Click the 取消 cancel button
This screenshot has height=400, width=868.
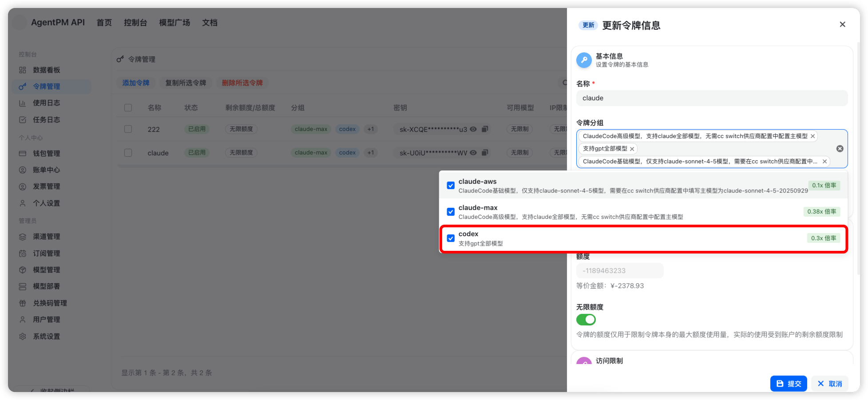click(830, 384)
